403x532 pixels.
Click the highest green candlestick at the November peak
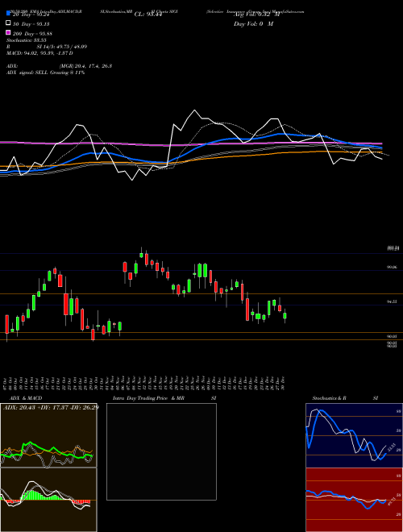tap(141, 254)
